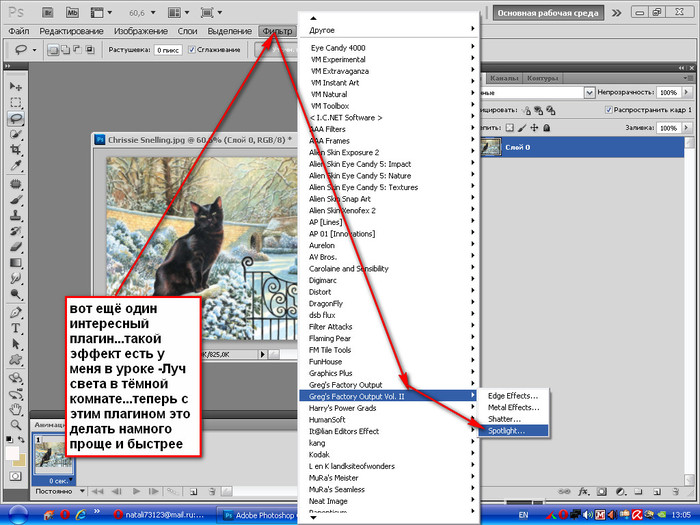Switch to the Каналы tab

pyautogui.click(x=504, y=78)
